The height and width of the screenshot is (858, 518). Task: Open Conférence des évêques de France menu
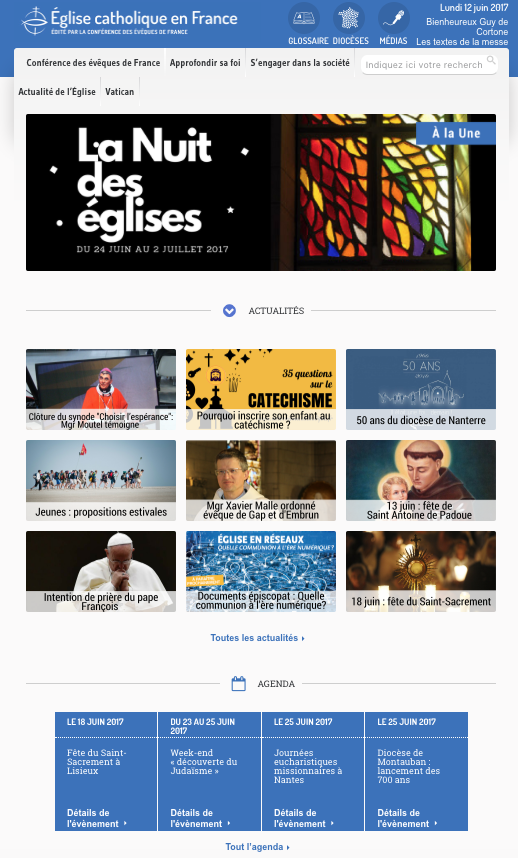click(93, 63)
